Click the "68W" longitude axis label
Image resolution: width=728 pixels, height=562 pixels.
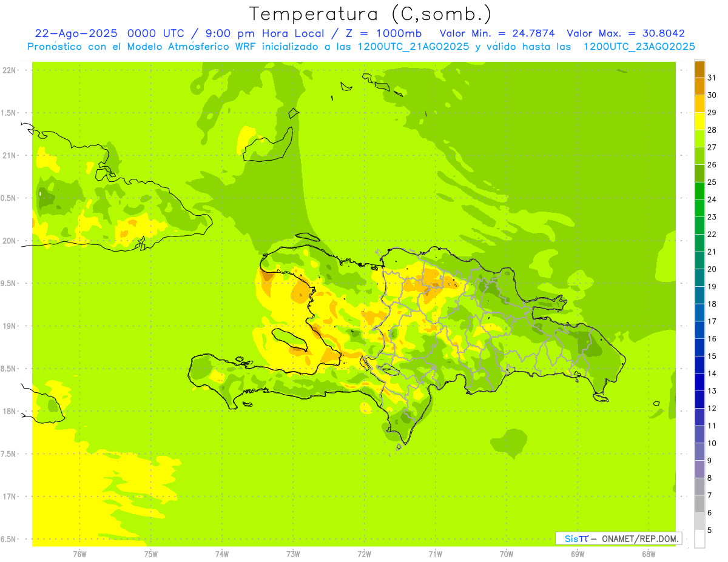click(649, 554)
